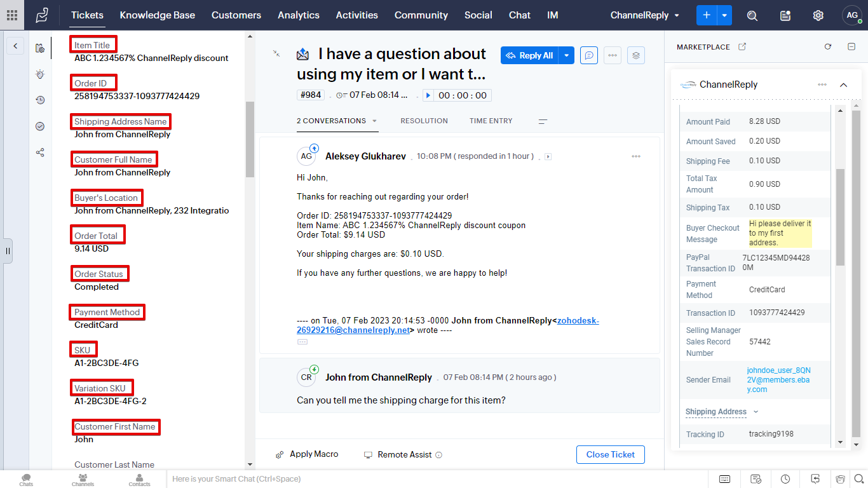Switch to the Resolution tab
The width and height of the screenshot is (868, 488).
[x=424, y=121]
